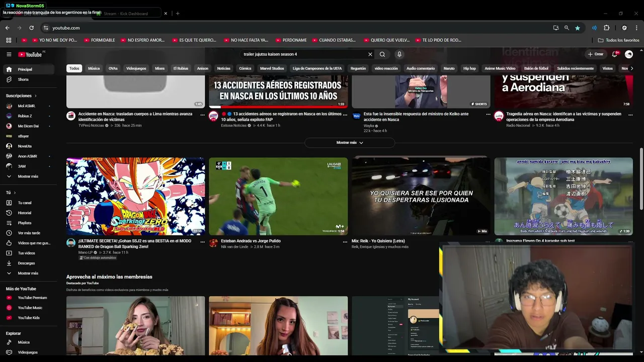This screenshot has height=362, width=644.
Task: Expand the center Mostrar más button
Action: point(350,143)
